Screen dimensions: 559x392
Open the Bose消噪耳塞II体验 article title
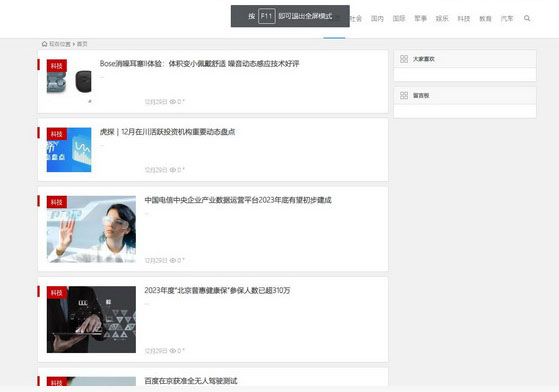pyautogui.click(x=199, y=63)
